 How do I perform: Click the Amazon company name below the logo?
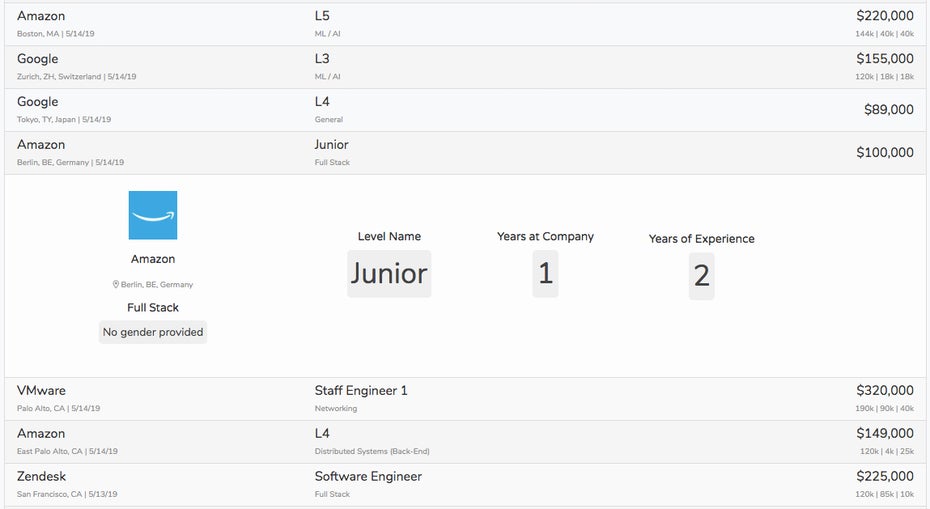pos(153,259)
